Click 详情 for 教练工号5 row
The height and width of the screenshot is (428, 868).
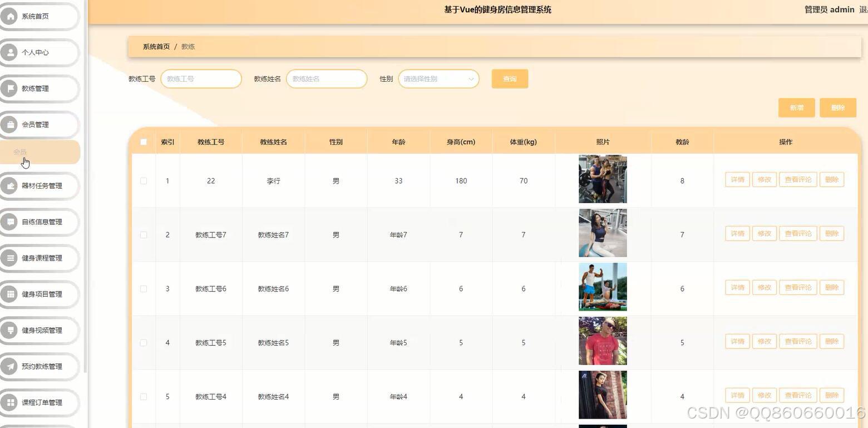click(738, 342)
